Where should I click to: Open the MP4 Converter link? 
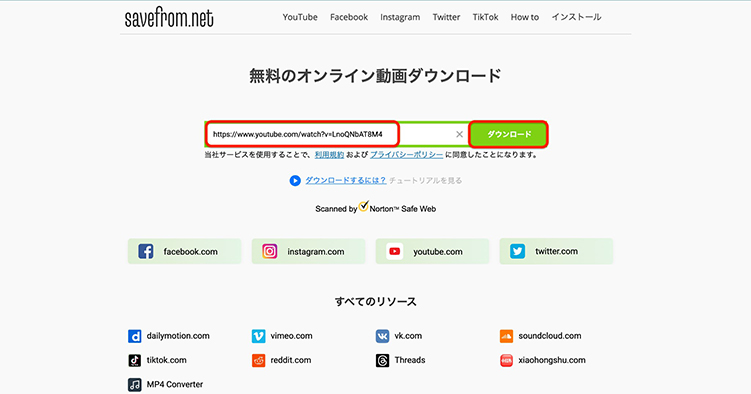[175, 384]
